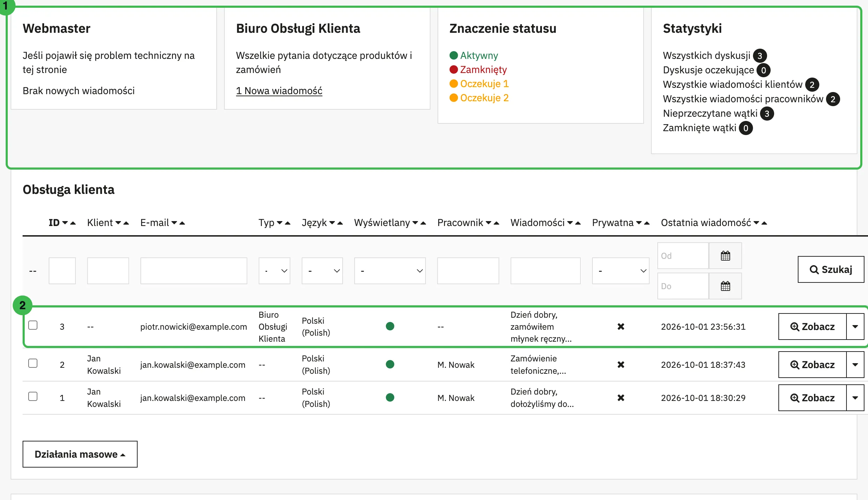Sort Typ column descending arrow
This screenshot has height=500, width=868.
click(280, 223)
